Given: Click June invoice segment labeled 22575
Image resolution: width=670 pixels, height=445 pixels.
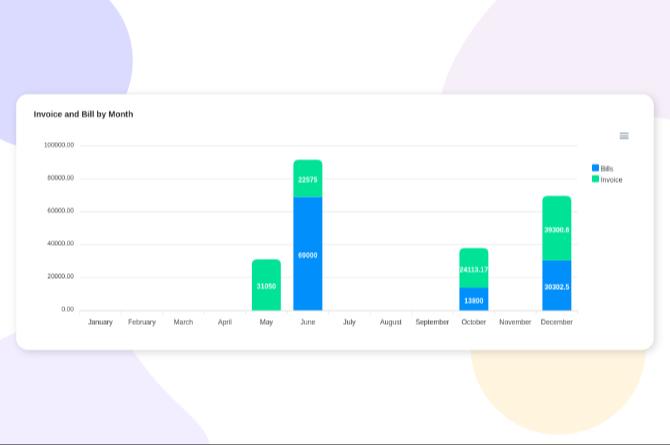Looking at the screenshot, I should coord(308,179).
